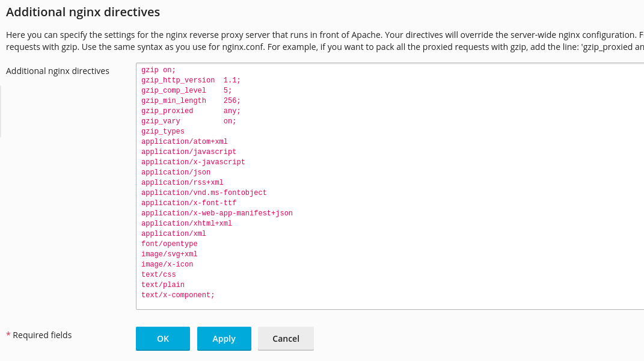This screenshot has width=644, height=361.
Task: Click inside the nginx directives text area
Action: [x=361, y=180]
